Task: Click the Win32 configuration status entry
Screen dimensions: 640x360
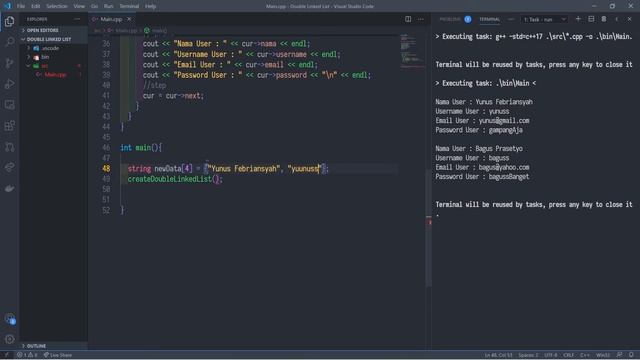Action: click(x=603, y=355)
